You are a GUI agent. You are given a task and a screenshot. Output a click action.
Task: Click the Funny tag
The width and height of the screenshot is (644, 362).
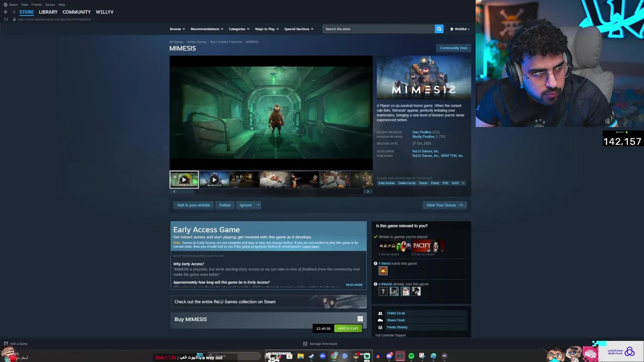click(435, 183)
